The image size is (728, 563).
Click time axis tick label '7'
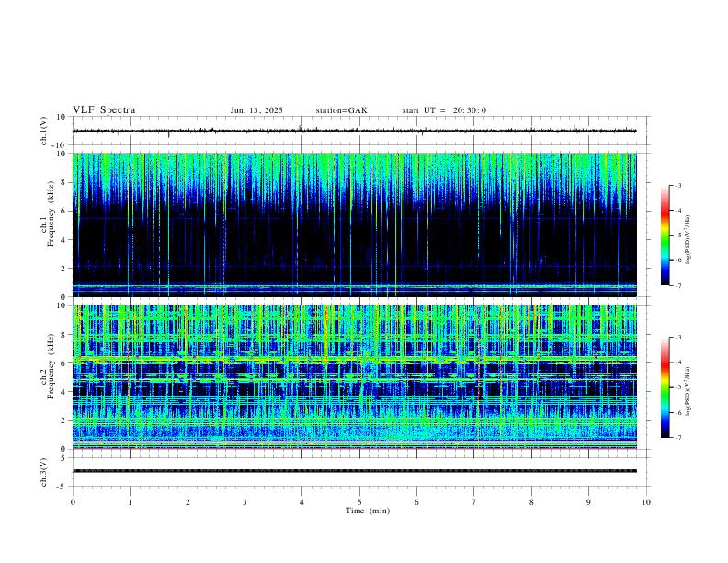pos(473,502)
